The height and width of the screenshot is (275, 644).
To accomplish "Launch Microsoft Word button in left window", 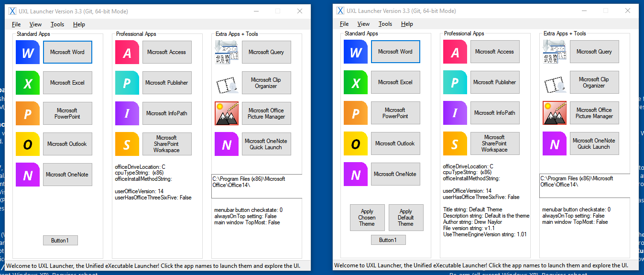I will tap(67, 52).
